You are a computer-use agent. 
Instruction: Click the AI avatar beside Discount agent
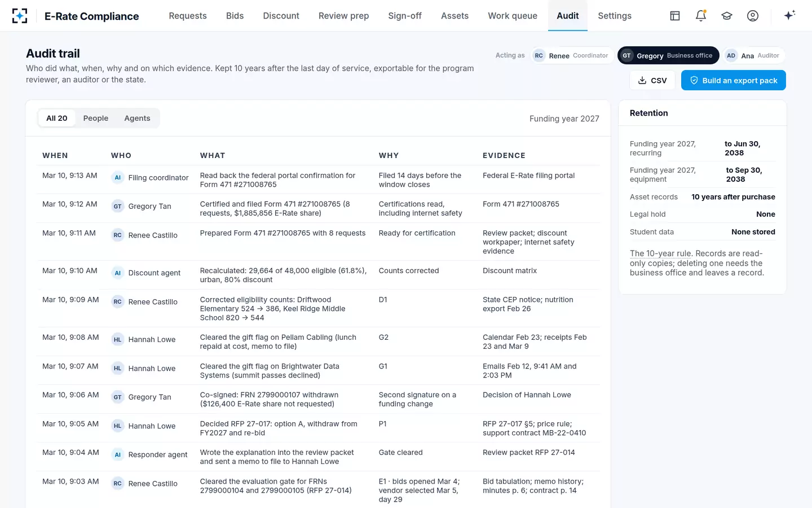point(117,273)
